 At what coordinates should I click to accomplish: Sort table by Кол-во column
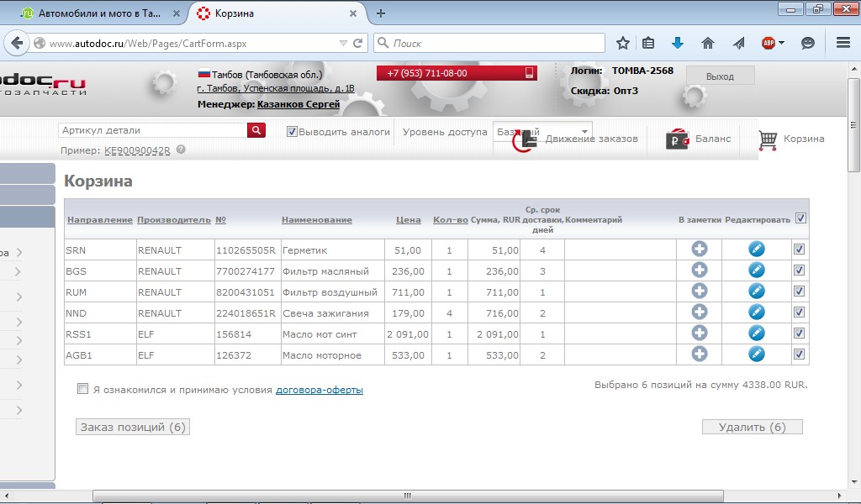click(451, 220)
